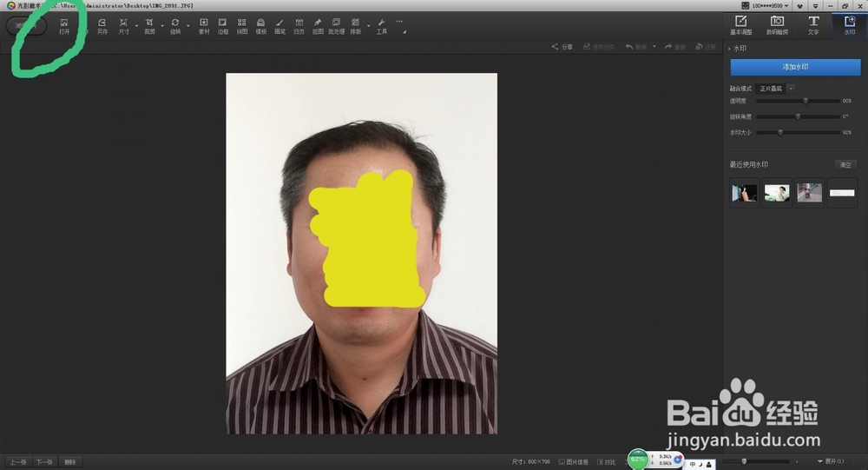
Task: Open the 批处理 (Batch process) tool
Action: coord(336,26)
